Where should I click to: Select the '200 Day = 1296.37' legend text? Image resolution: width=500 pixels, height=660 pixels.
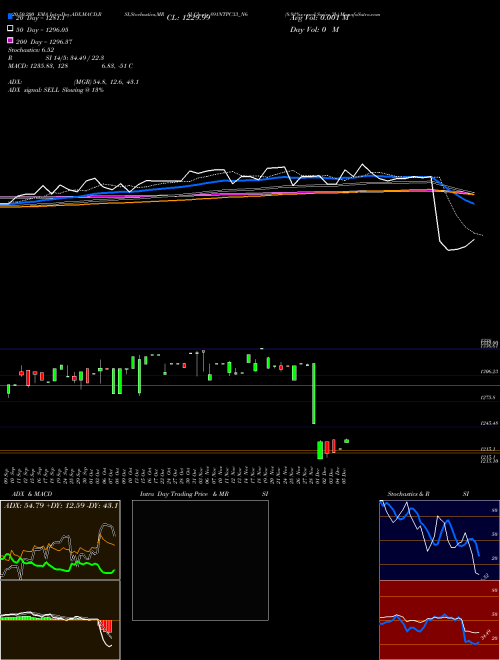coord(44,42)
